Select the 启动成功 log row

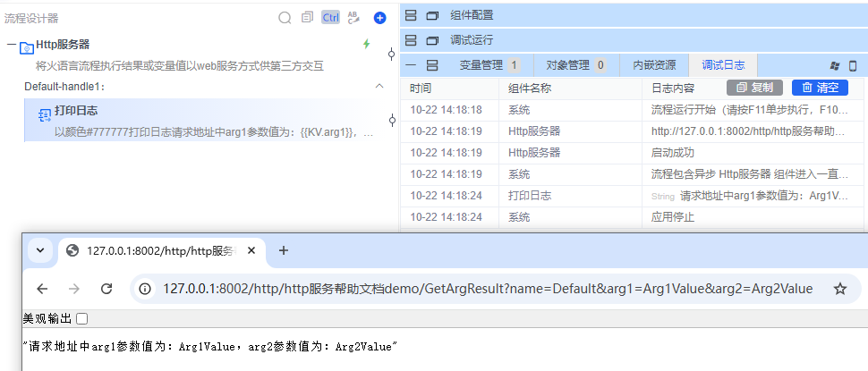[x=632, y=153]
